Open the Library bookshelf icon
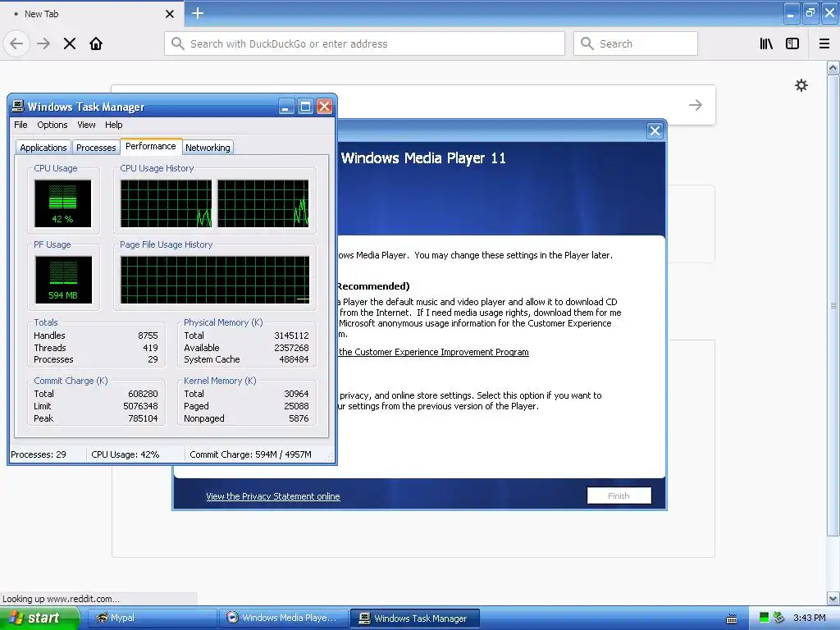Viewport: 840px width, 630px height. (766, 43)
